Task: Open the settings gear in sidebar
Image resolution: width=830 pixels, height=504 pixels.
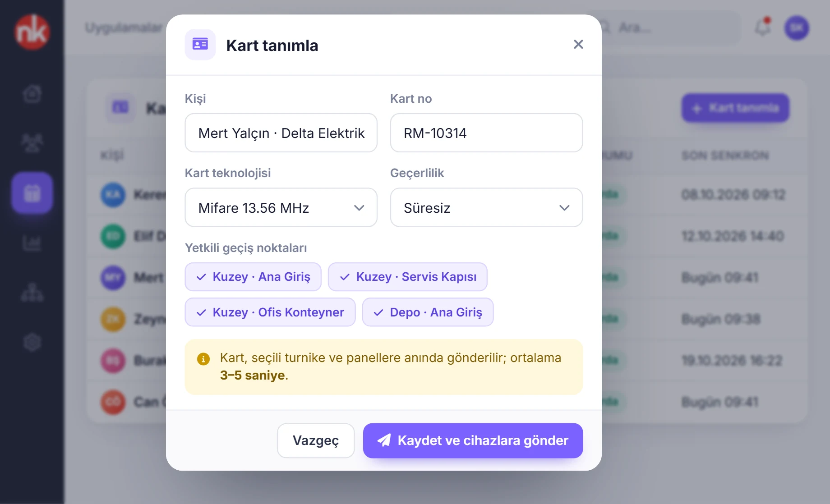Action: [x=32, y=343]
